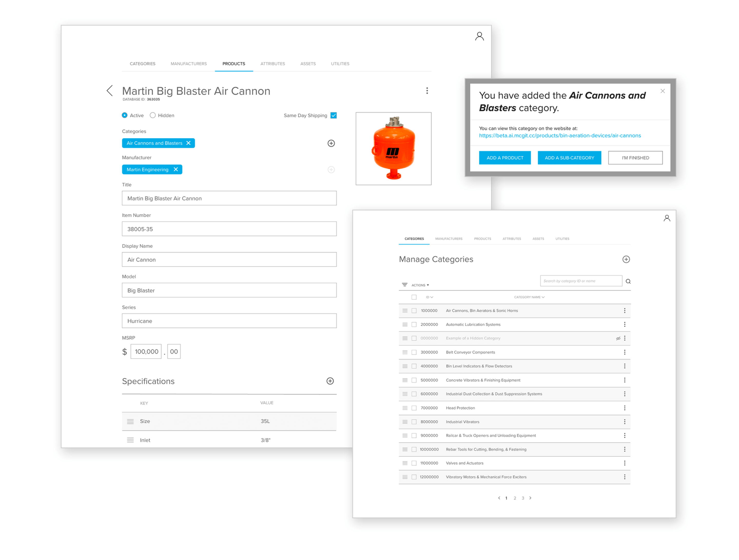Uncheck Same Day Shipping checkbox
This screenshot has width=739, height=560.
pos(333,115)
